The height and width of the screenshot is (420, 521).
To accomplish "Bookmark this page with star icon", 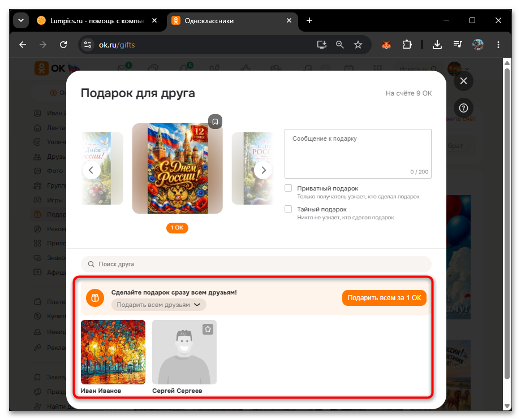I will click(358, 45).
